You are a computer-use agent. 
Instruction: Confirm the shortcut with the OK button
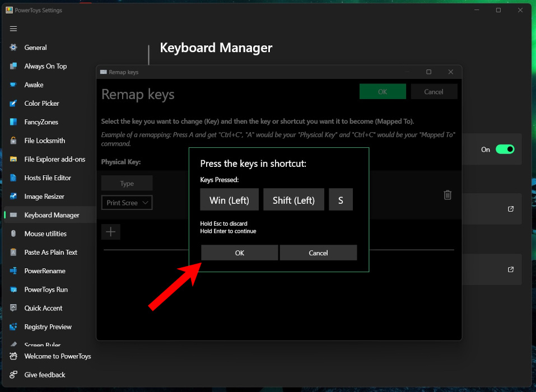pos(239,252)
